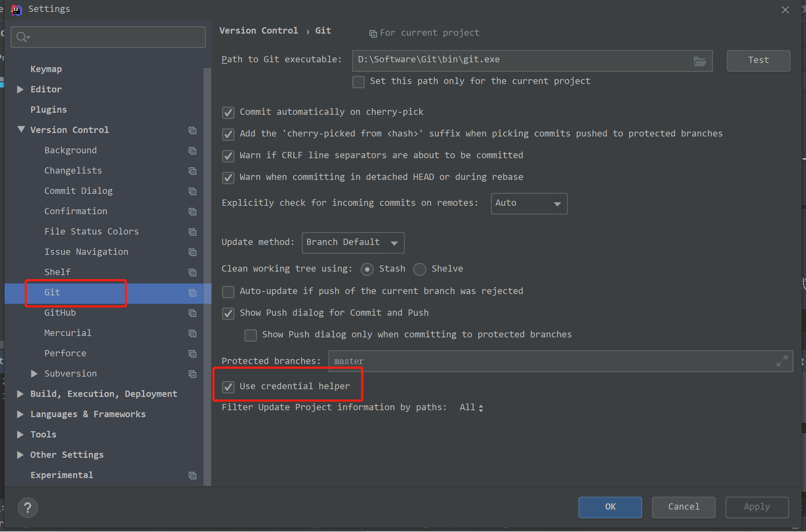Click the expand icon in Protected branches field
806x532 pixels.
pos(782,361)
